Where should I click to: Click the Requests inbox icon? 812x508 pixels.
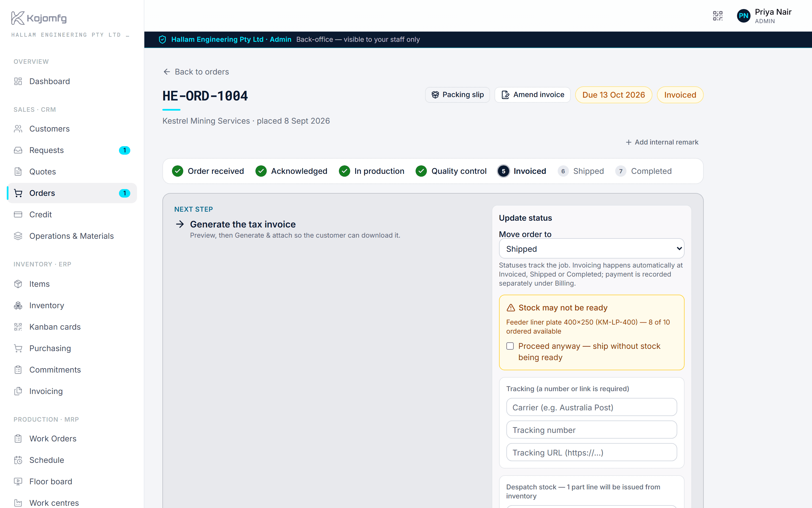pyautogui.click(x=18, y=150)
